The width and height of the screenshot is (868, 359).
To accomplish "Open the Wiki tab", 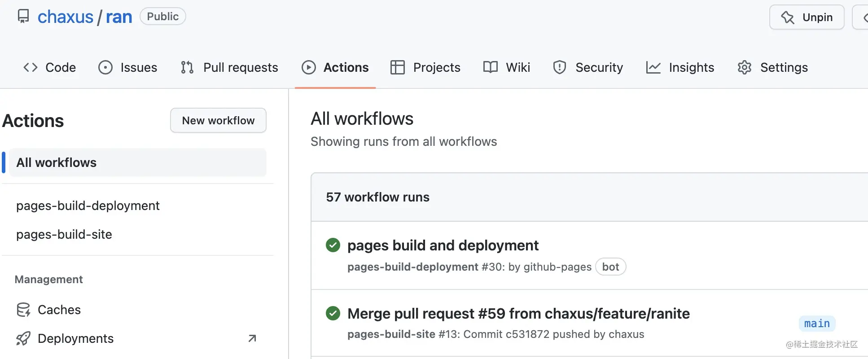I will point(507,67).
